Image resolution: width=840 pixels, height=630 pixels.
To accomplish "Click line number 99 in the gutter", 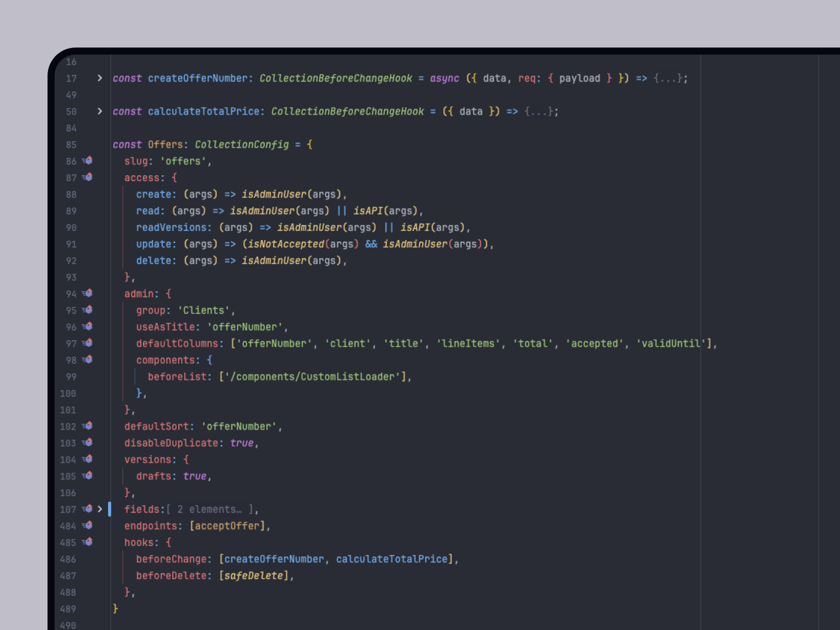I will (x=71, y=377).
